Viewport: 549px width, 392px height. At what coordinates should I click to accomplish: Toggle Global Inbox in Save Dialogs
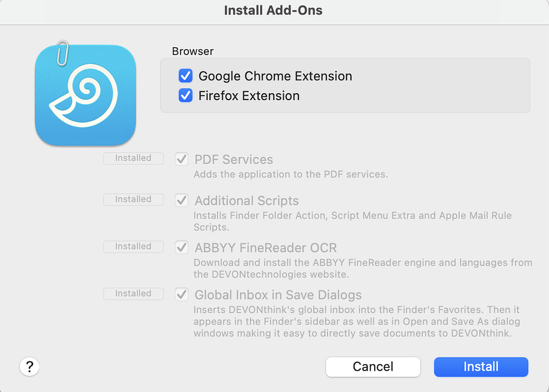(x=181, y=295)
